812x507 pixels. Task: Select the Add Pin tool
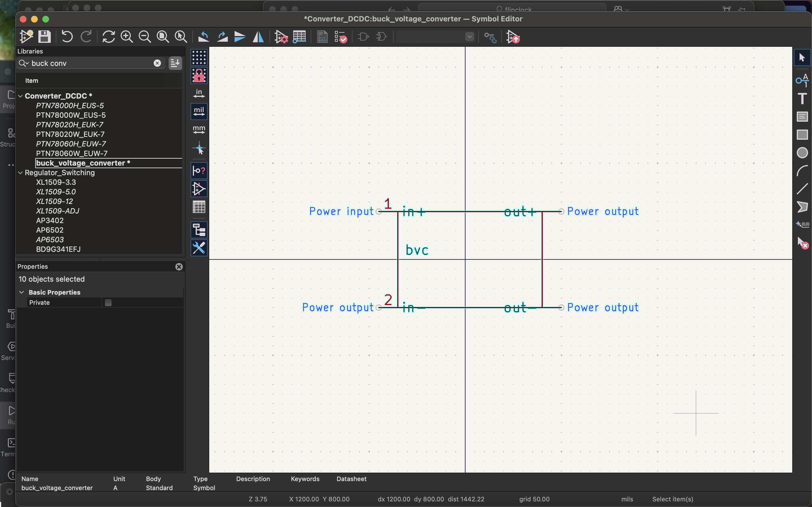[802, 81]
